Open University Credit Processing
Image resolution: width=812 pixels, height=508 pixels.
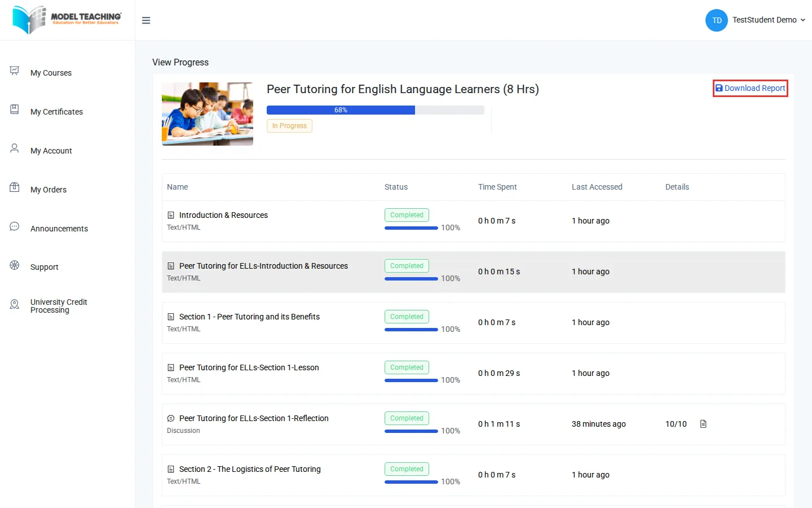(x=59, y=306)
